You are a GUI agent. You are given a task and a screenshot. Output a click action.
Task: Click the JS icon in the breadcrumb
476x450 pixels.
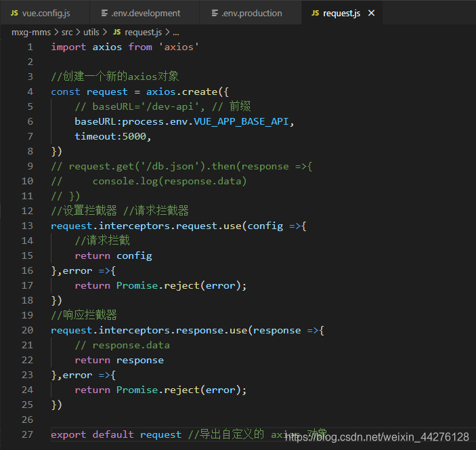(117, 33)
